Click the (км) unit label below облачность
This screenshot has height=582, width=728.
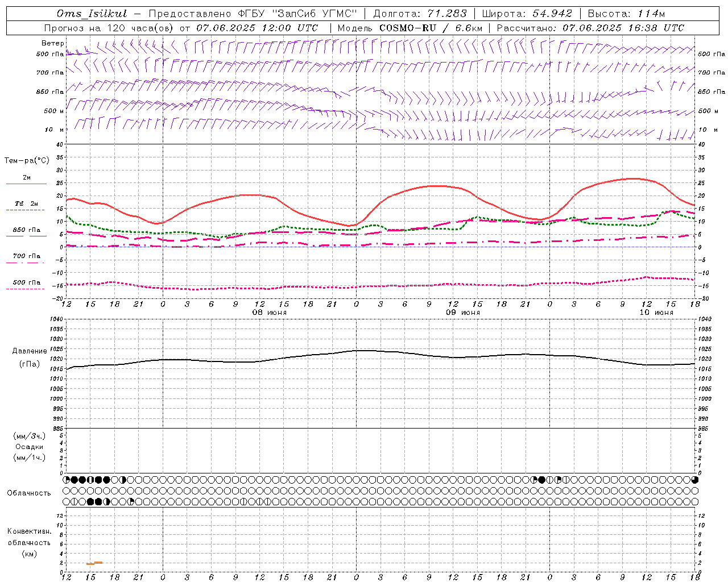click(x=30, y=554)
